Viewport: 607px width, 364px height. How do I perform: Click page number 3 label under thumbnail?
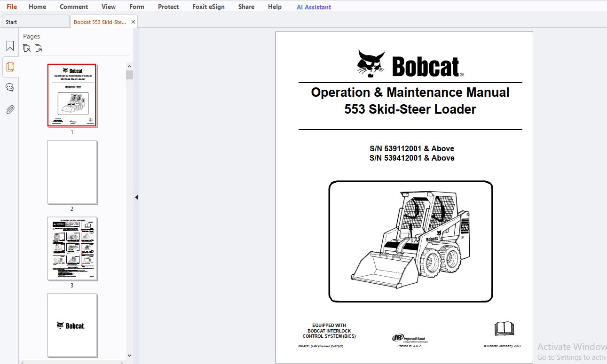coord(72,286)
